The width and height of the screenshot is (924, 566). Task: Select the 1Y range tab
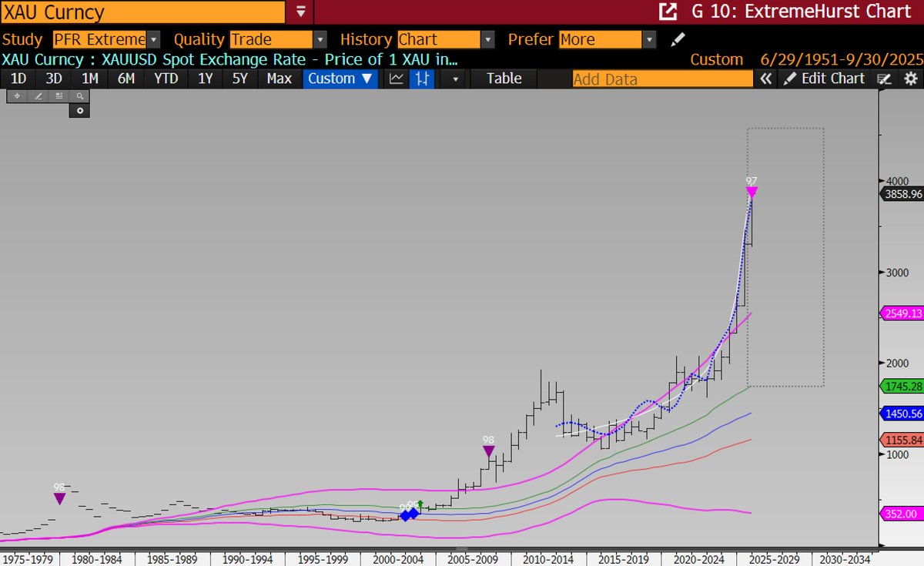[x=205, y=79]
